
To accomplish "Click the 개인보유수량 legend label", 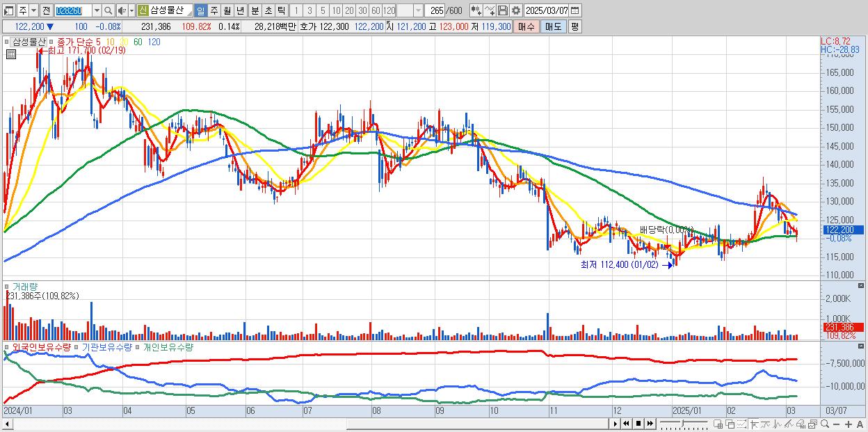I will (168, 346).
